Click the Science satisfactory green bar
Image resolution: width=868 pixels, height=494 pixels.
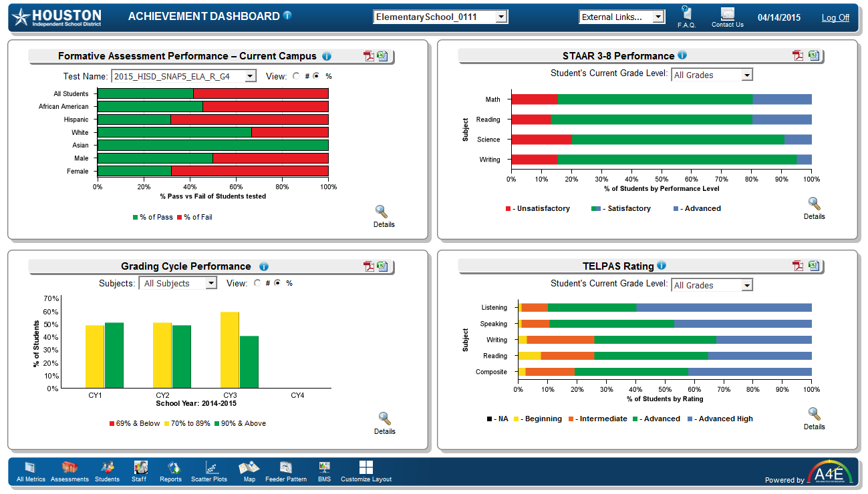(678, 140)
